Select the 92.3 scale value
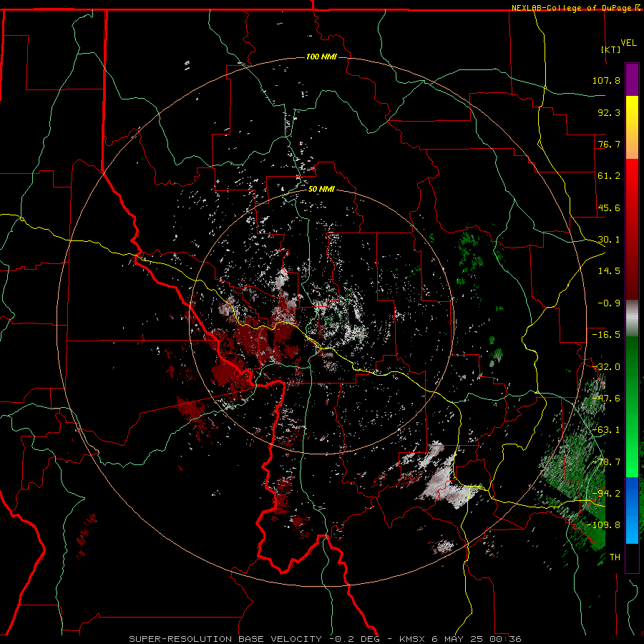The width and height of the screenshot is (644, 644). [609, 112]
